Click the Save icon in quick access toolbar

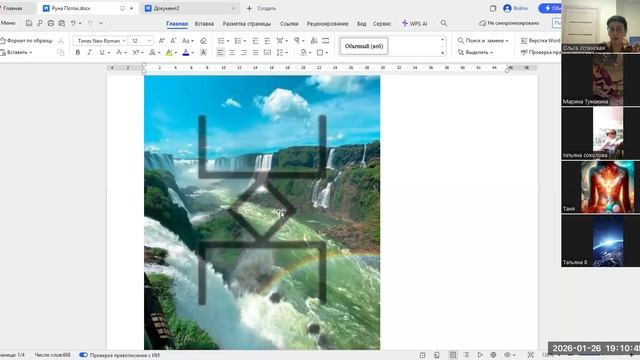coord(29,24)
